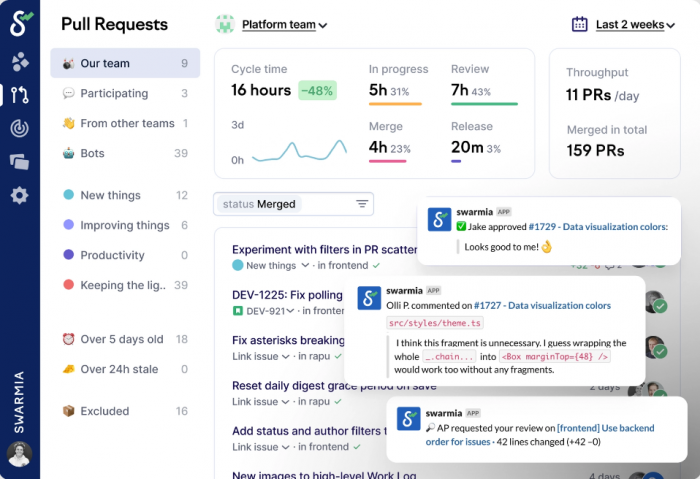The image size is (700, 479).
Task: Open the stacked cards sidebar icon
Action: pyautogui.click(x=20, y=162)
